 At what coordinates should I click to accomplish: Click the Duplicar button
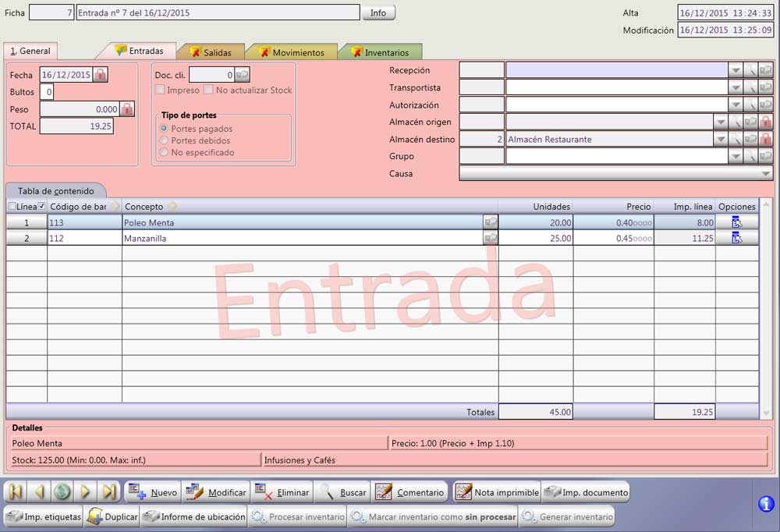[x=112, y=516]
